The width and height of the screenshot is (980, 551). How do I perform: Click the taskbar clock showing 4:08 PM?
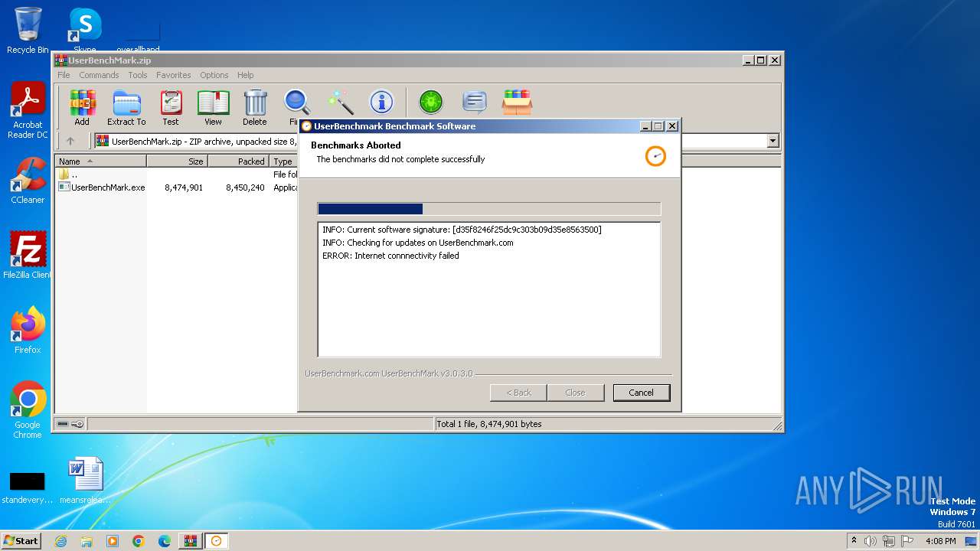click(940, 541)
